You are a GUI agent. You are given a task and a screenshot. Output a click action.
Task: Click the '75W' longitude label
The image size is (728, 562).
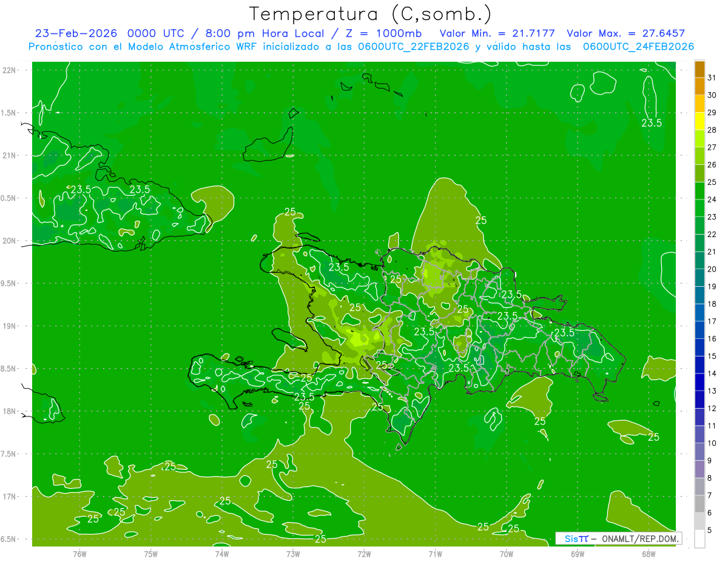(x=150, y=554)
